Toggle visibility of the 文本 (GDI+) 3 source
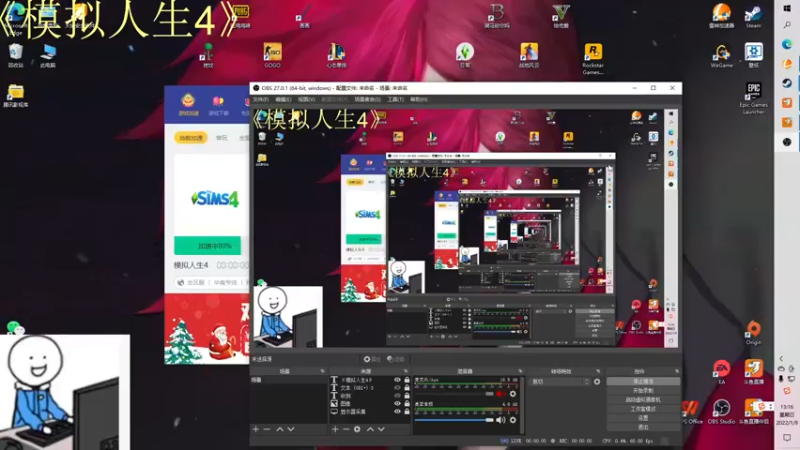800x450 pixels. point(397,388)
